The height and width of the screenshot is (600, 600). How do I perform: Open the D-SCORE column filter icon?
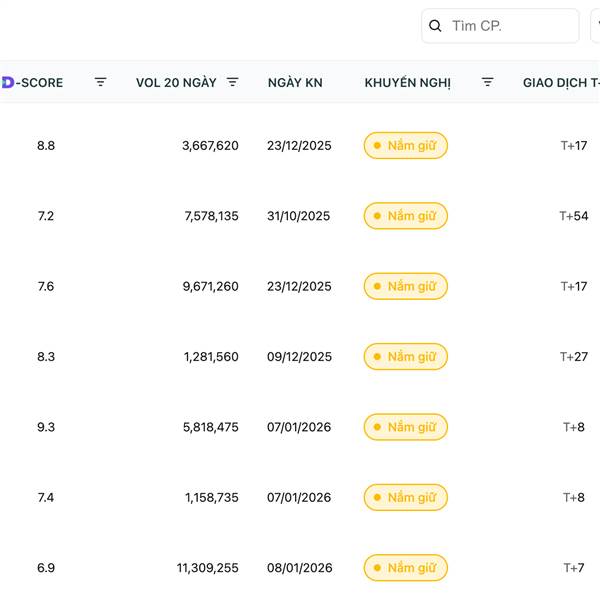tap(100, 82)
